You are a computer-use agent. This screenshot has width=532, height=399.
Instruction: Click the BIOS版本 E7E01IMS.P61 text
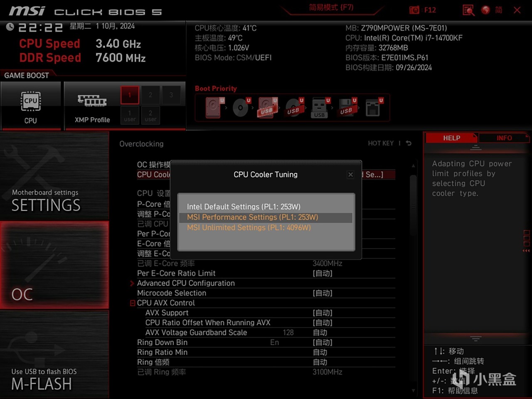click(387, 58)
